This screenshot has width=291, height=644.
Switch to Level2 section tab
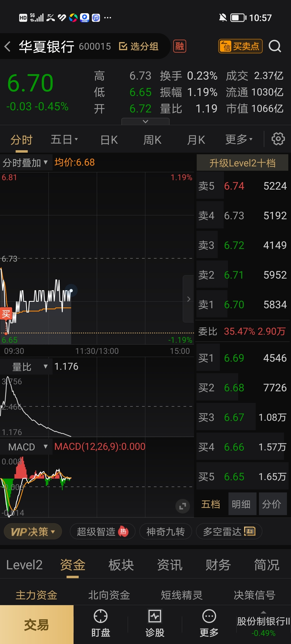tap(24, 565)
